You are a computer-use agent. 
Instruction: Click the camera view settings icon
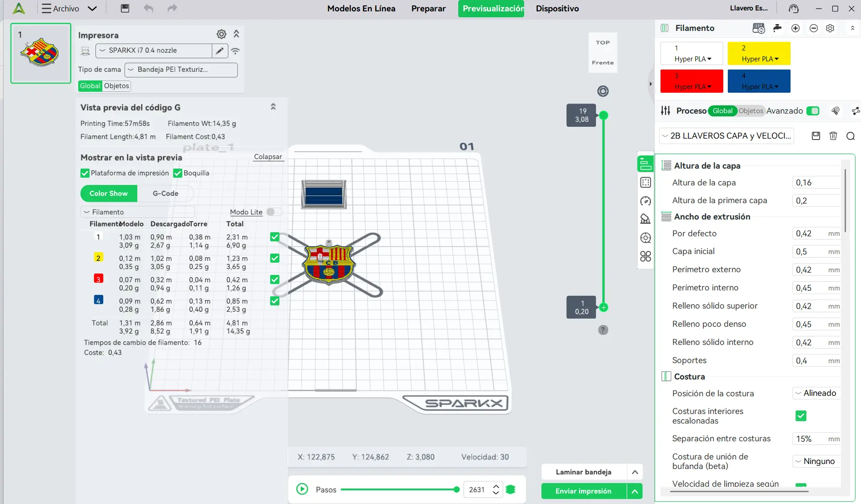603,91
